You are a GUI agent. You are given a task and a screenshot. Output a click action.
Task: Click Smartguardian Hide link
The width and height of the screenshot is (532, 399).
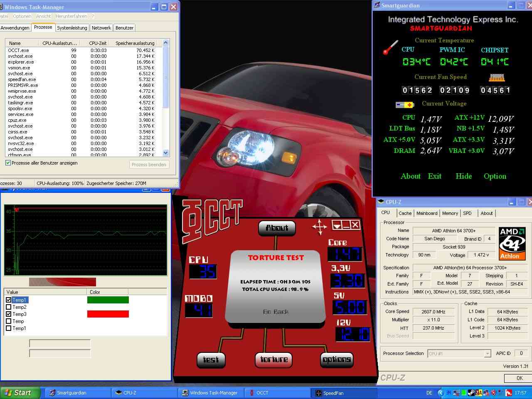[463, 176]
